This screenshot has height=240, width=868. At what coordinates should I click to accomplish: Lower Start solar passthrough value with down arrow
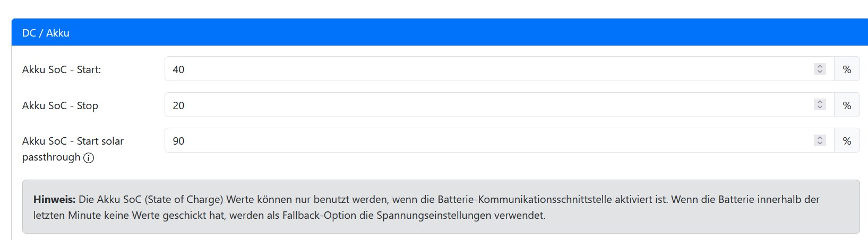point(820,143)
